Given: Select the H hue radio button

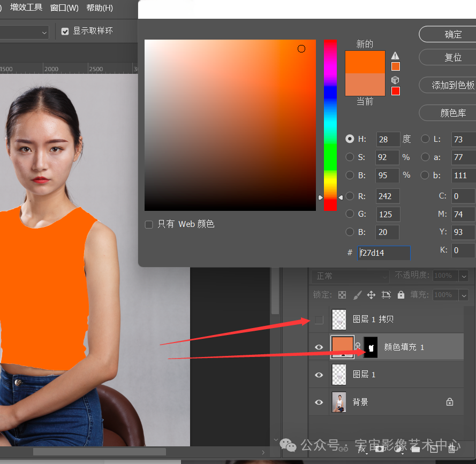Looking at the screenshot, I should [350, 139].
